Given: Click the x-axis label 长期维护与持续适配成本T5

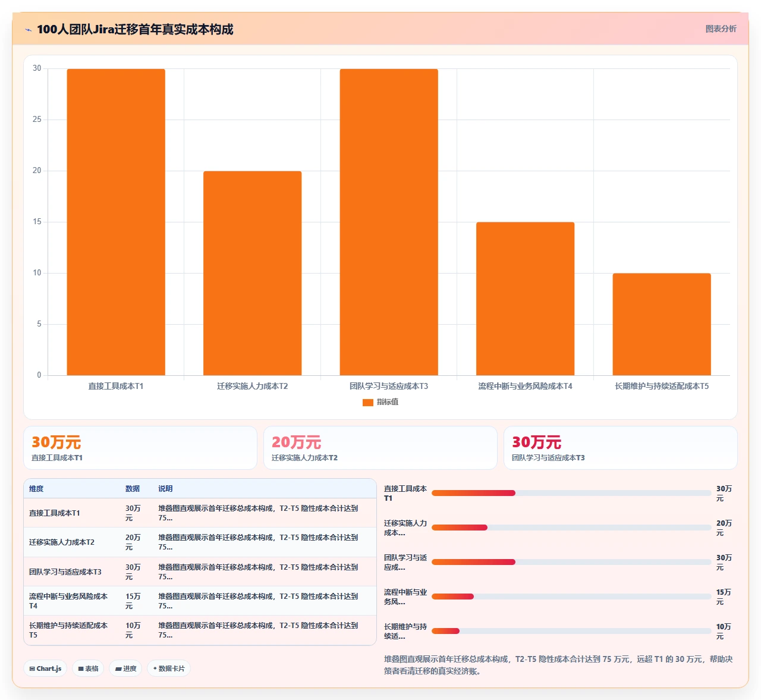Looking at the screenshot, I should pyautogui.click(x=662, y=386).
